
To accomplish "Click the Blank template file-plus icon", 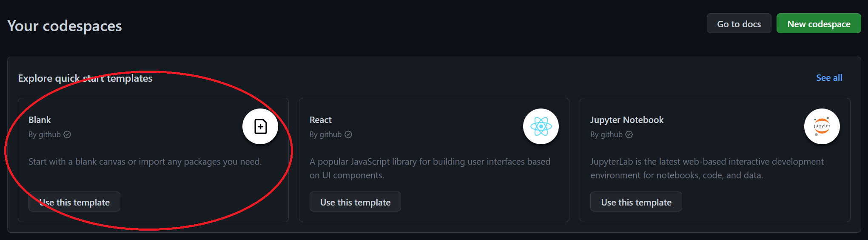I will (260, 126).
